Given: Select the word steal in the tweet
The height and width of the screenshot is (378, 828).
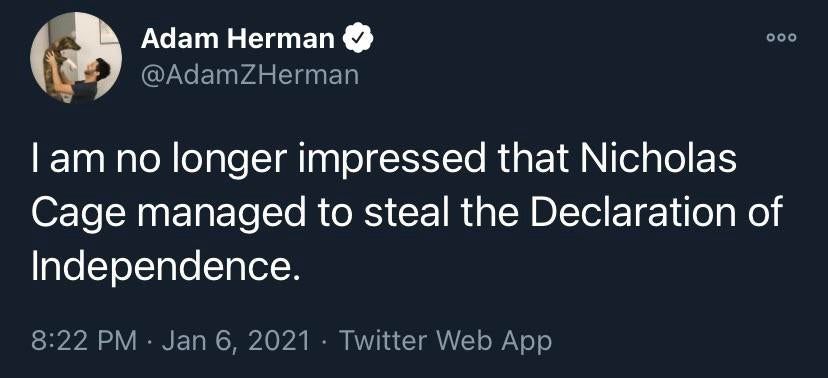Looking at the screenshot, I should (411, 214).
